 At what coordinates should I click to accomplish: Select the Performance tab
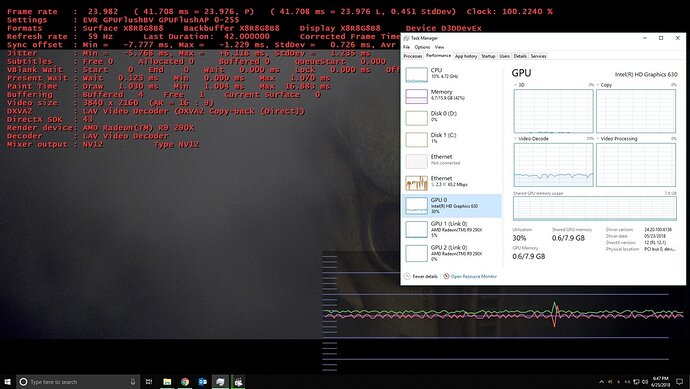pos(438,56)
